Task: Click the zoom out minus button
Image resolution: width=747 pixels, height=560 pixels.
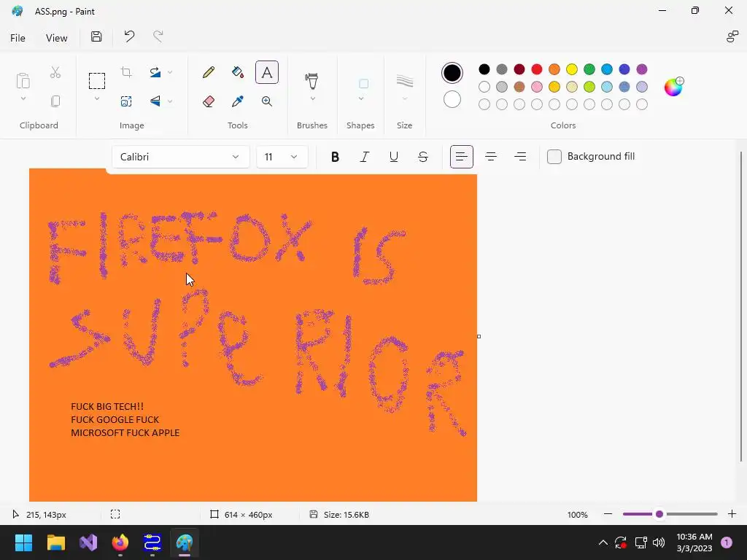Action: click(608, 514)
